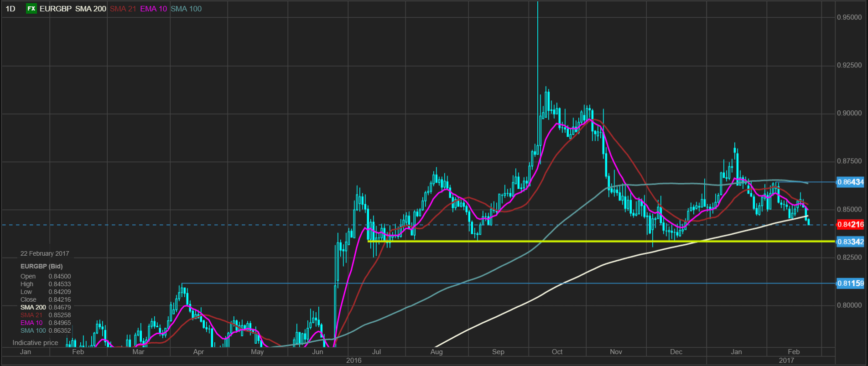Select SMA 21 indicator label in header

tap(123, 9)
